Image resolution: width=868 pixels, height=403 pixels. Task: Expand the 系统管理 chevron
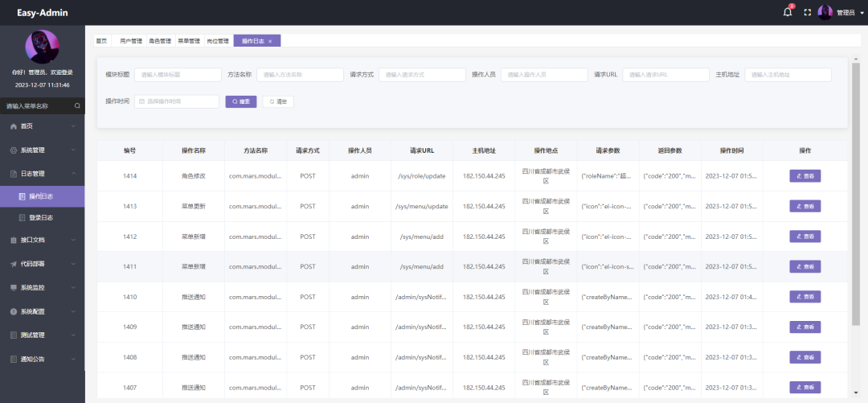pos(74,150)
